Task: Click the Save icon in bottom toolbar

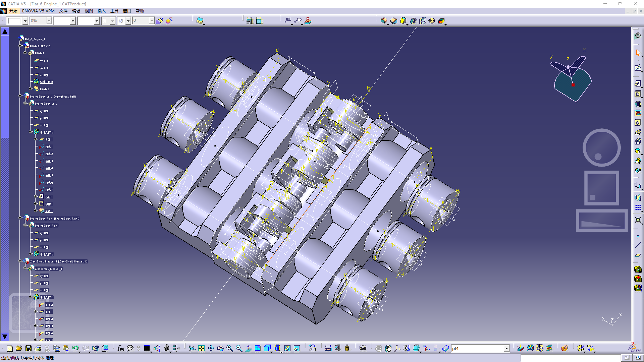Action: pos(29,349)
